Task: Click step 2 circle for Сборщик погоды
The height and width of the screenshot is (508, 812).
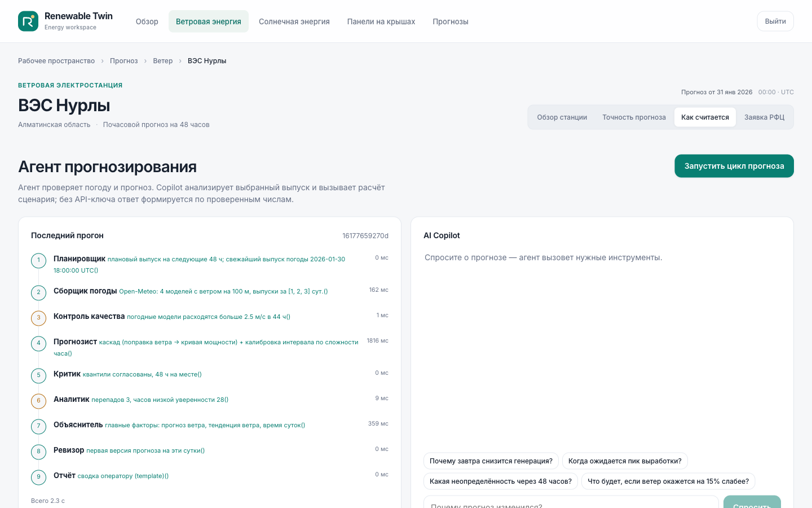Action: 38,293
